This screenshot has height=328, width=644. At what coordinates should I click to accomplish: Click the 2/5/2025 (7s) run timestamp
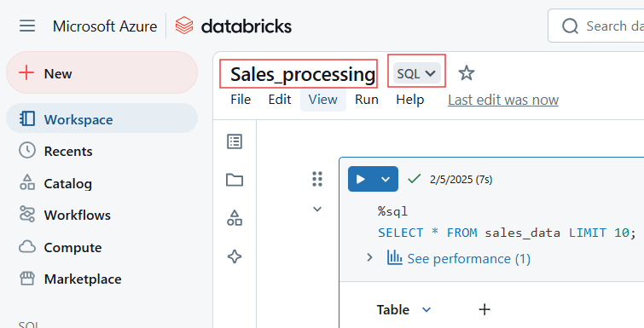[x=461, y=179]
